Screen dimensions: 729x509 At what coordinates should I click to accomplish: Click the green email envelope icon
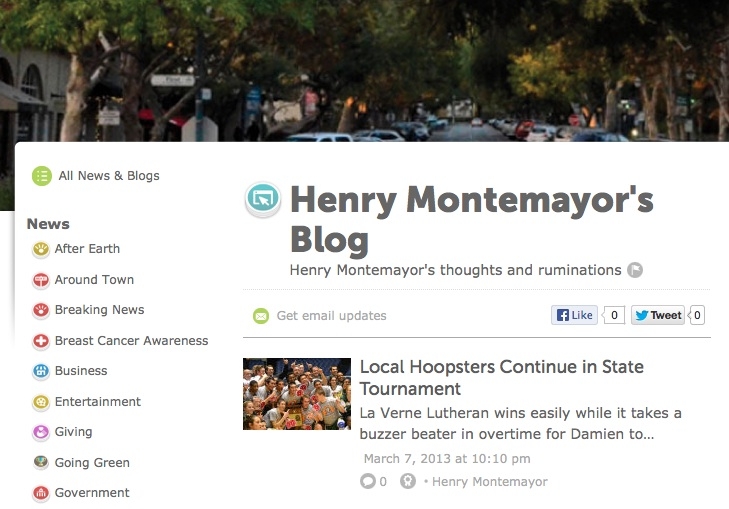(x=261, y=316)
